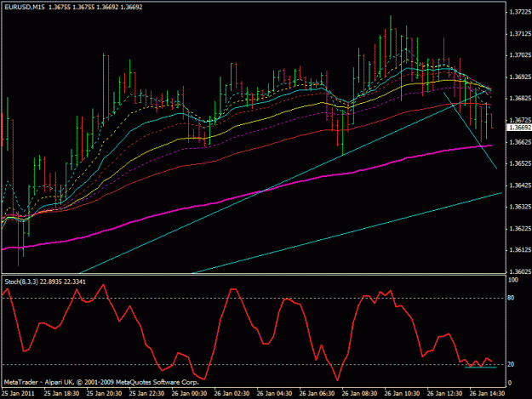Click the 1.36225 price axis label
Screen dimensions: 532x399
pos(520,229)
